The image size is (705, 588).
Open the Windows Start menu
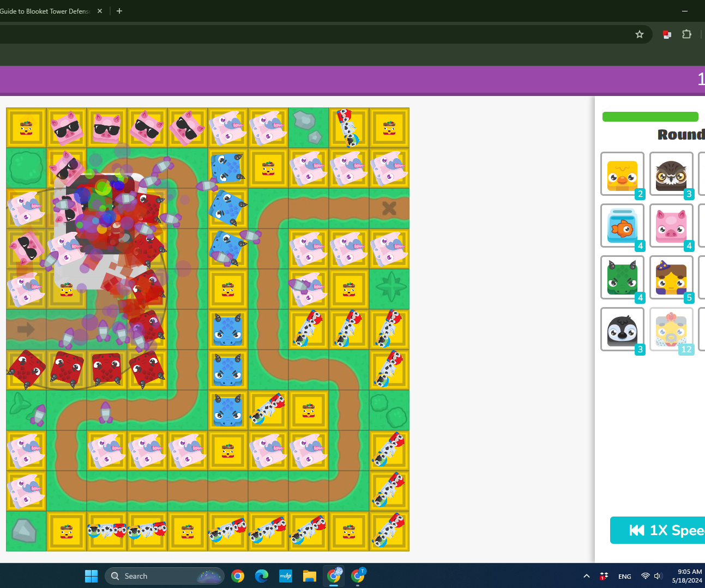(x=91, y=576)
